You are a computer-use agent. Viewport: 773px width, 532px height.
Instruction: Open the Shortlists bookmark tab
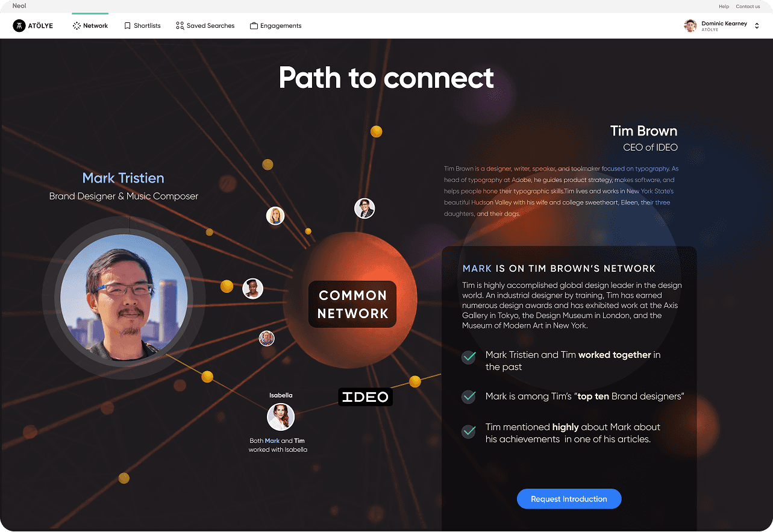pos(142,26)
